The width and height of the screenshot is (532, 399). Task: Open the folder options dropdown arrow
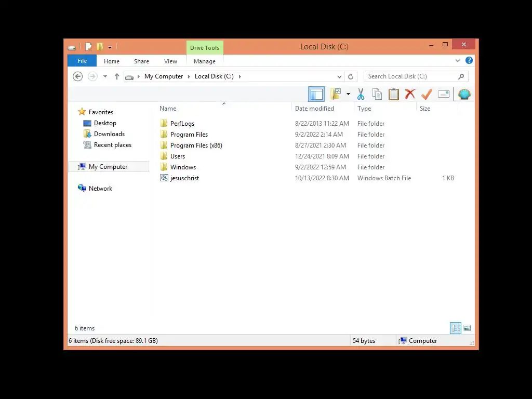(x=348, y=94)
